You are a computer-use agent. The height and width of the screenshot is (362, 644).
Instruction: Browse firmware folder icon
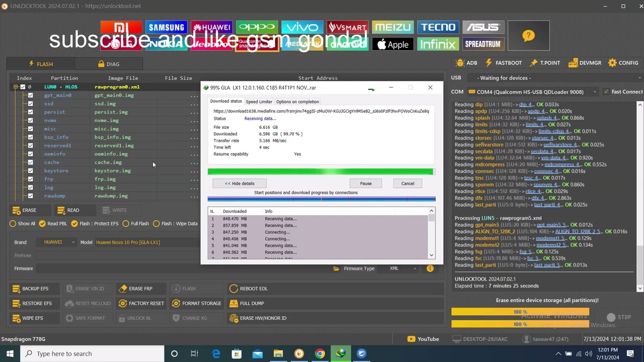pyautogui.click(x=336, y=268)
